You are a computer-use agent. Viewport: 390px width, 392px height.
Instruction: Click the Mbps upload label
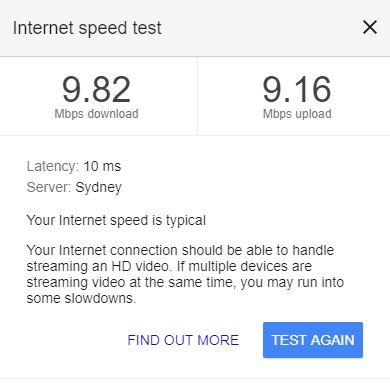297,114
